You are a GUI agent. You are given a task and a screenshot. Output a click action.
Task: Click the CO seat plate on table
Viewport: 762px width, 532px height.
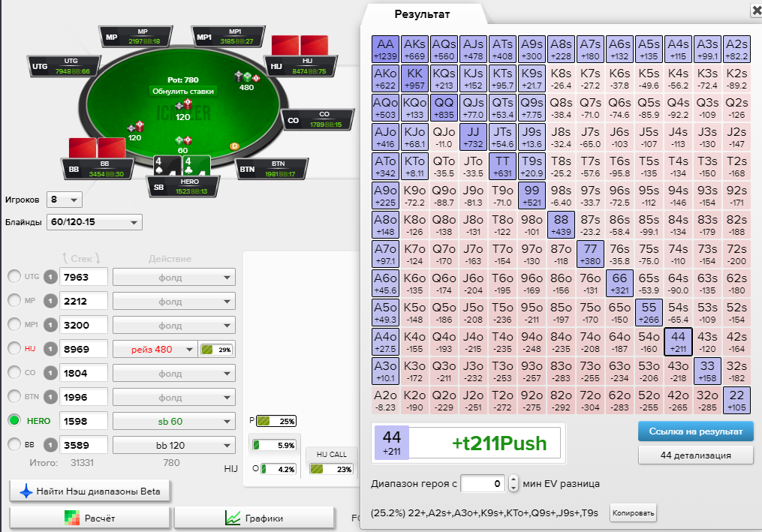tap(319, 119)
